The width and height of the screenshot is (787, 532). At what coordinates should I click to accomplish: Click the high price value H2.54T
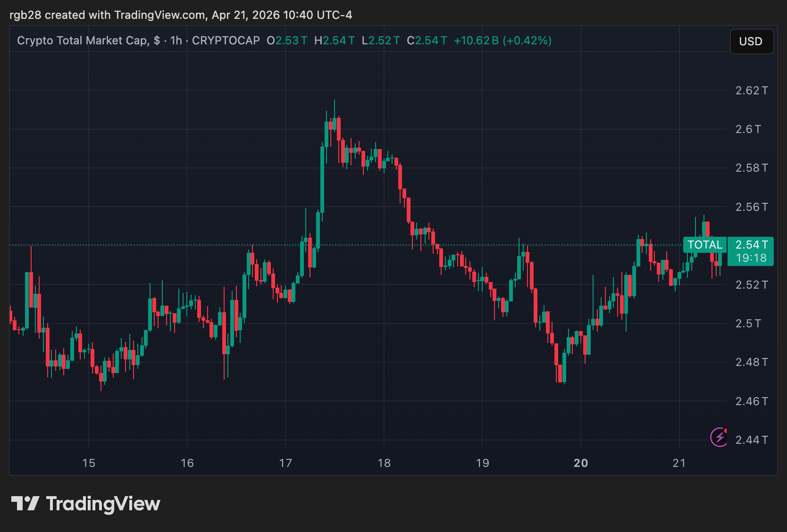334,41
